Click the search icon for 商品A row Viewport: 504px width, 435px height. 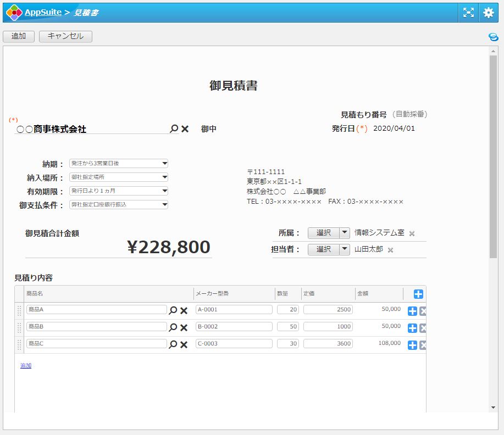(173, 310)
